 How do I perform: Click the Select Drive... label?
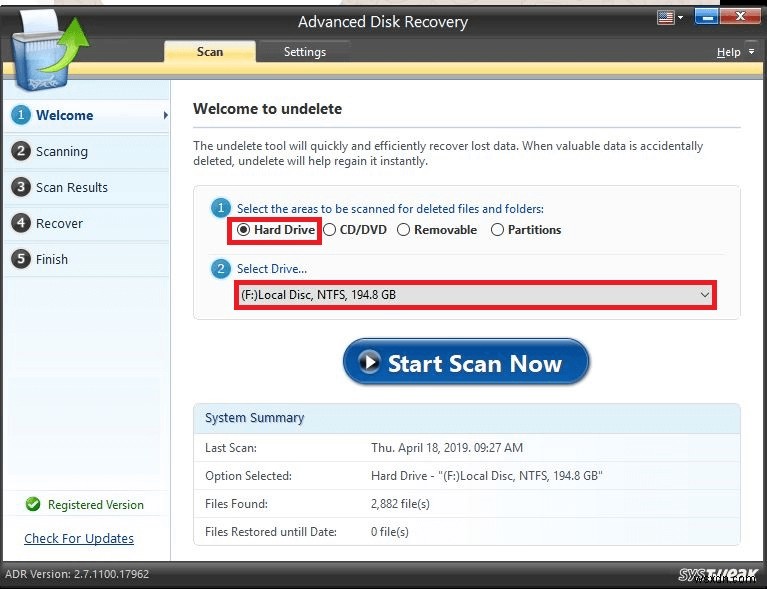pos(272,269)
